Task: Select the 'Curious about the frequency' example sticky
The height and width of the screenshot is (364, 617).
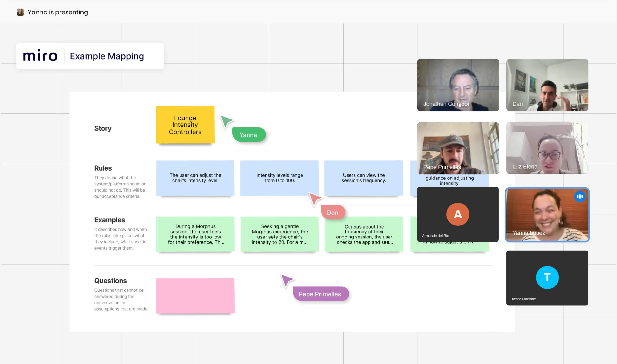Action: (364, 234)
